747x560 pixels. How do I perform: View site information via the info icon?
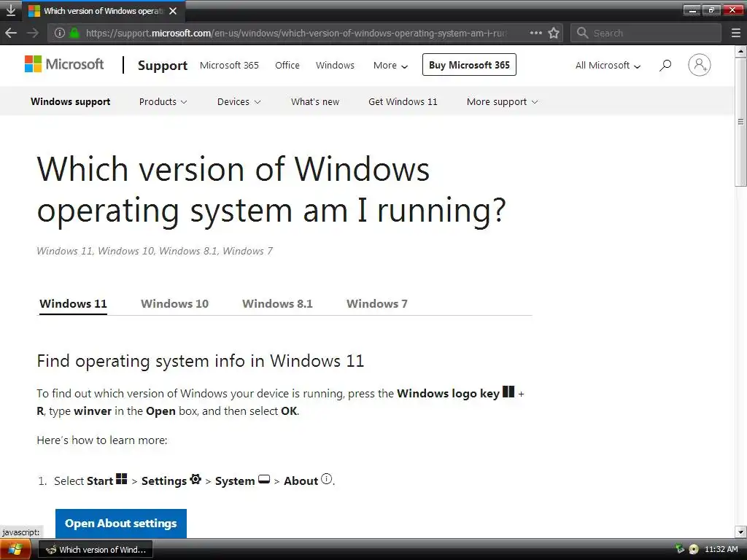click(60, 33)
